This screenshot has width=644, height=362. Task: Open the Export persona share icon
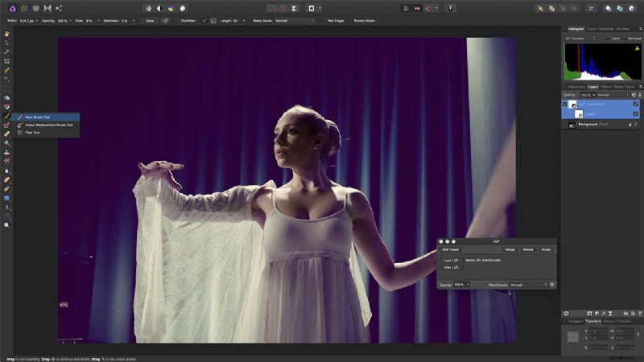(59, 8)
